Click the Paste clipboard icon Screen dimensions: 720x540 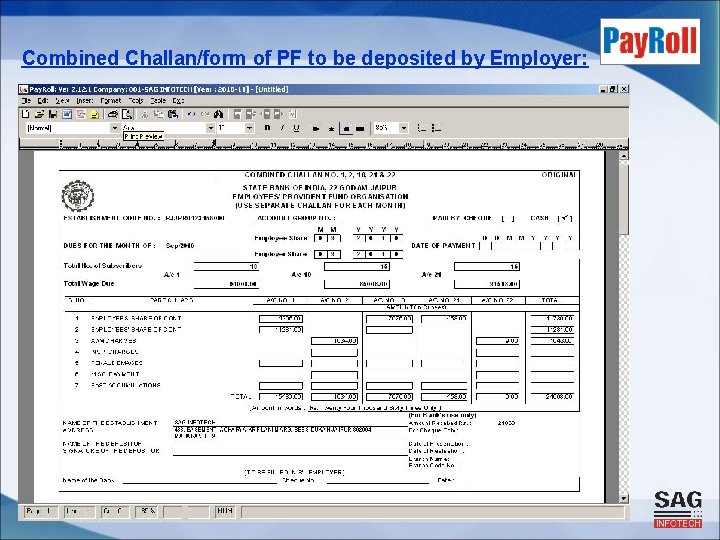tap(173, 114)
